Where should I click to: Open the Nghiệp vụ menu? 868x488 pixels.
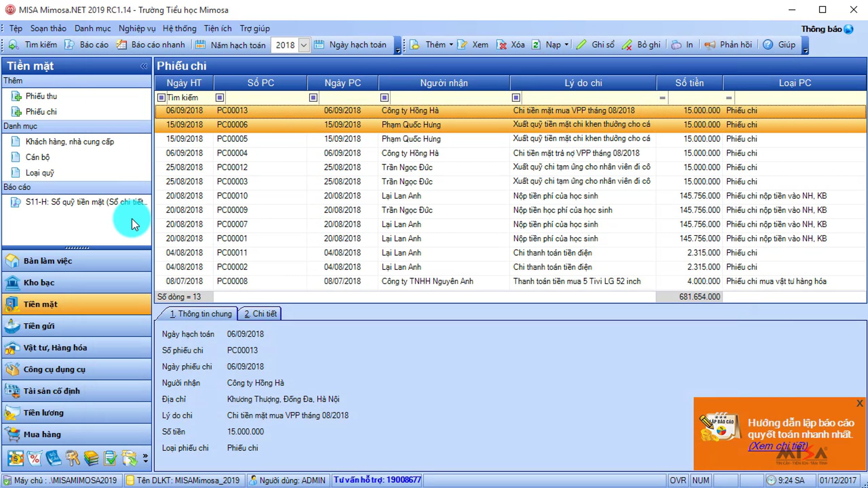pos(137,29)
